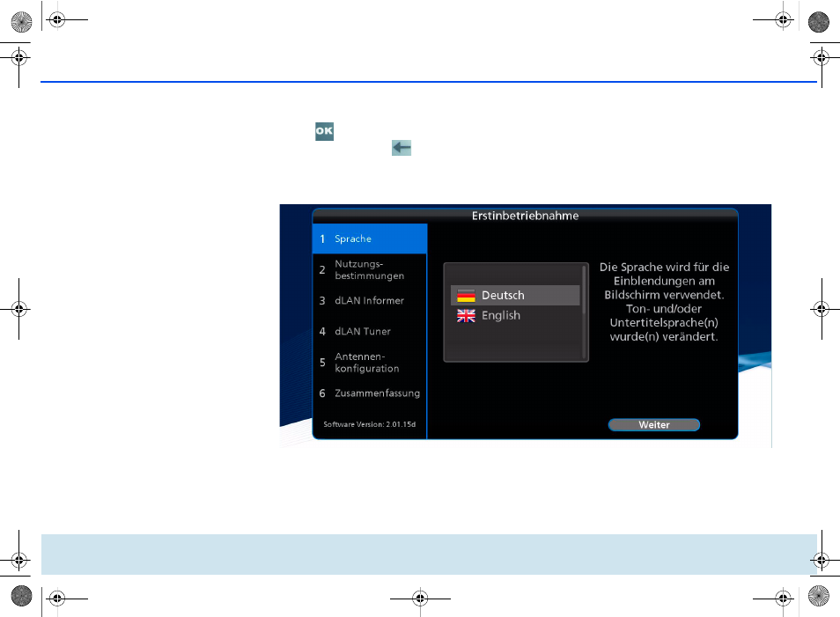Click the Software Version 2.01.15d label
The height and width of the screenshot is (617, 840).
click(369, 424)
